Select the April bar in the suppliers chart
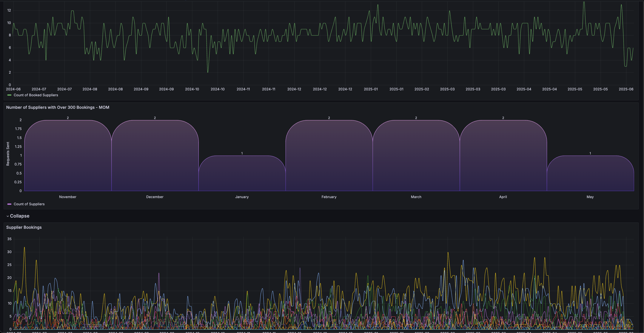The height and width of the screenshot is (333, 644). click(x=503, y=156)
